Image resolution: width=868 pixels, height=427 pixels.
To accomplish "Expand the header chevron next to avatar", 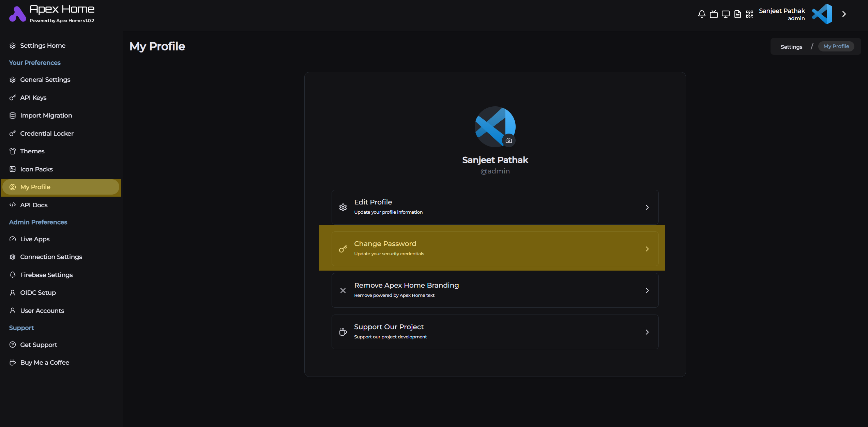I will click(x=844, y=14).
